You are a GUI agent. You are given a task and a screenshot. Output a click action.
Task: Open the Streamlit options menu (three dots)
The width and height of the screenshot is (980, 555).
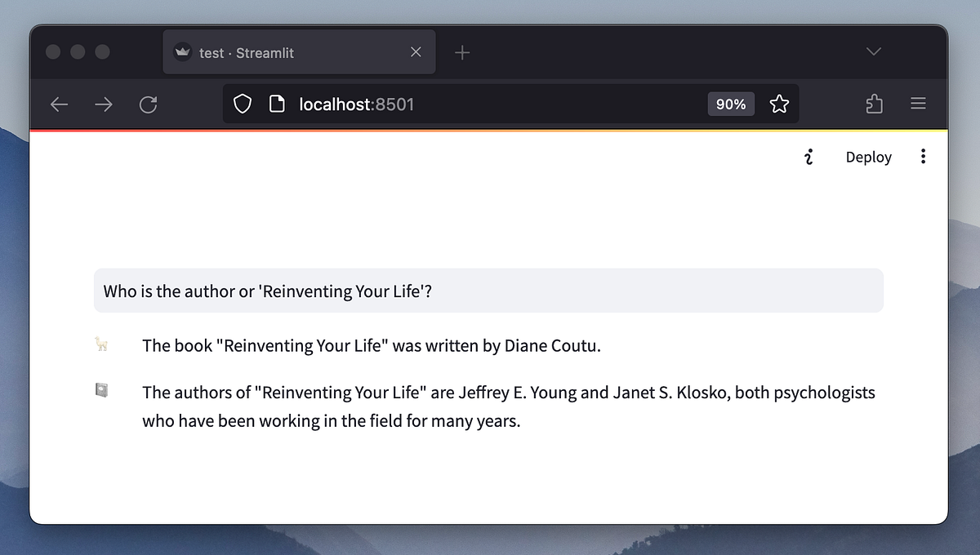coord(924,156)
